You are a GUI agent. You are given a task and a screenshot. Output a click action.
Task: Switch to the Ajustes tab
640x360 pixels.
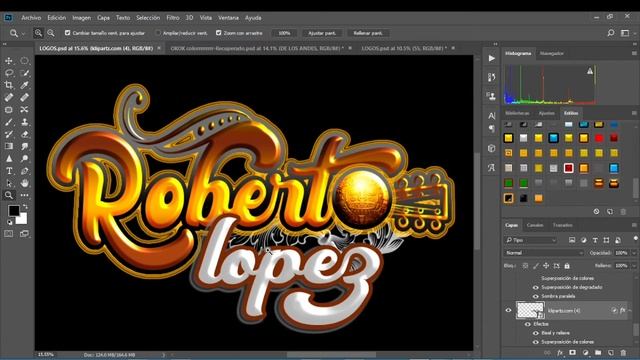coord(547,113)
